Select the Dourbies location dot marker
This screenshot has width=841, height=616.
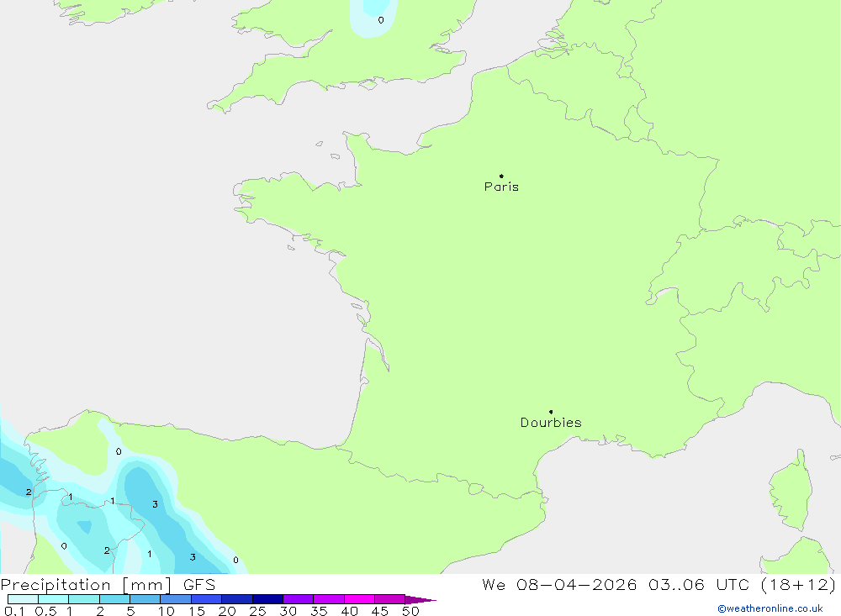point(551,412)
